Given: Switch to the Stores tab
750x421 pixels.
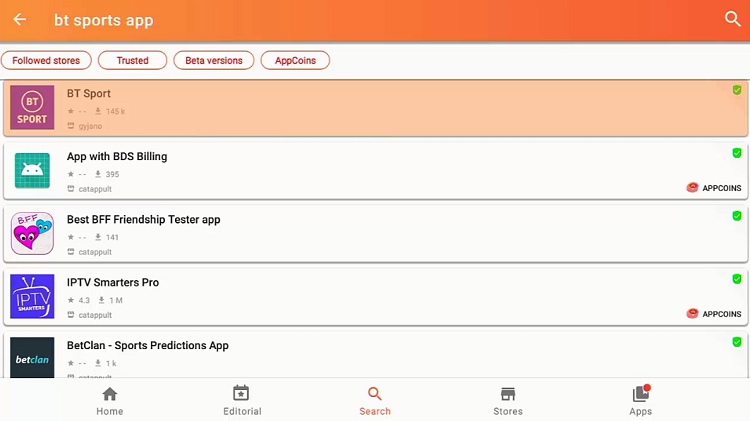Looking at the screenshot, I should tap(508, 401).
